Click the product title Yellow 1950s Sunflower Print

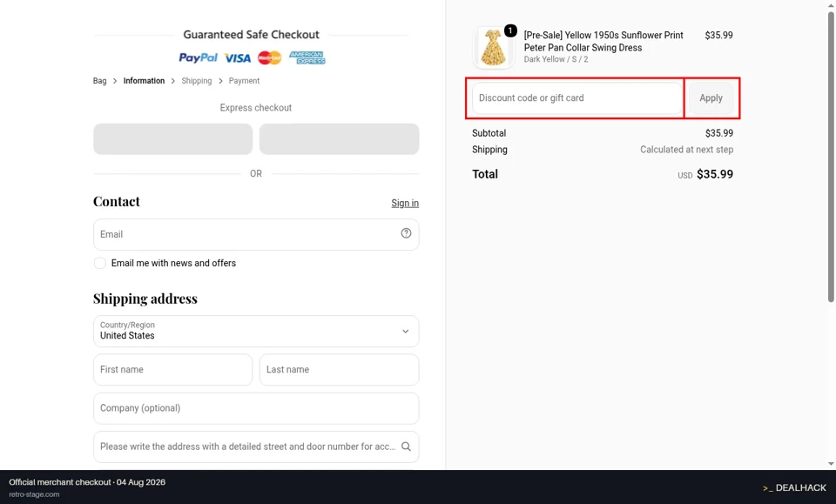tap(603, 41)
